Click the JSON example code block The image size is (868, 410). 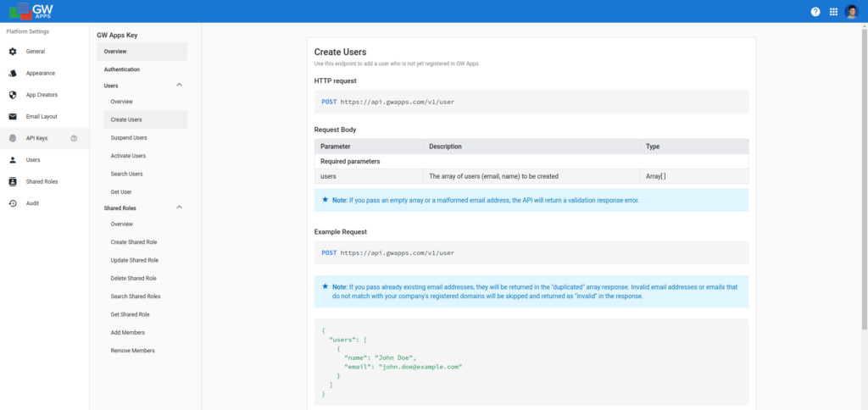pos(531,362)
